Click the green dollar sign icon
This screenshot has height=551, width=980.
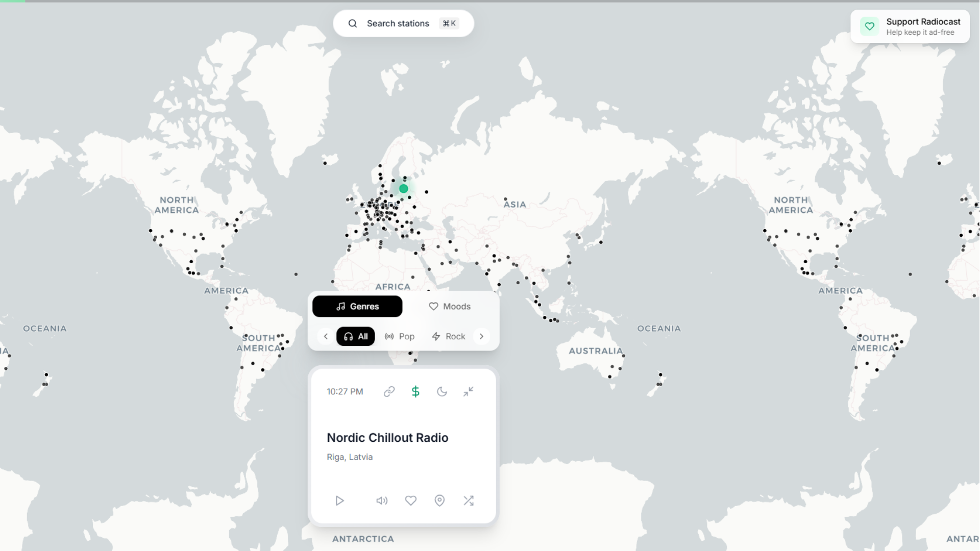[x=415, y=391]
